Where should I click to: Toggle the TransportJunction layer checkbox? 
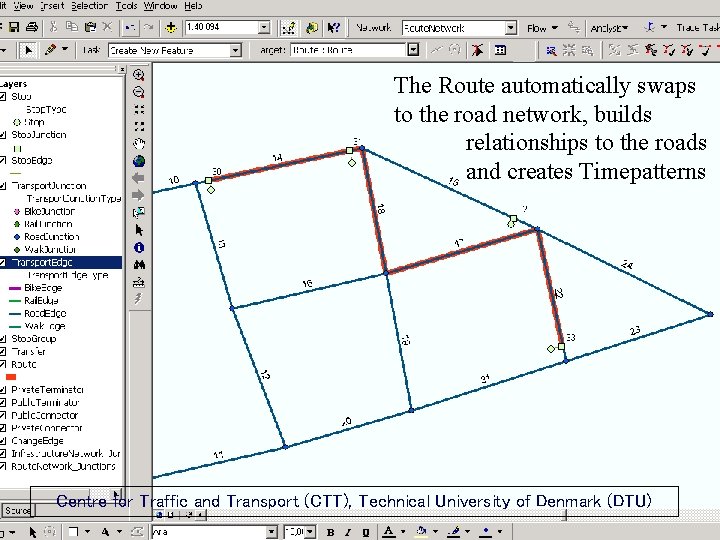[3, 186]
